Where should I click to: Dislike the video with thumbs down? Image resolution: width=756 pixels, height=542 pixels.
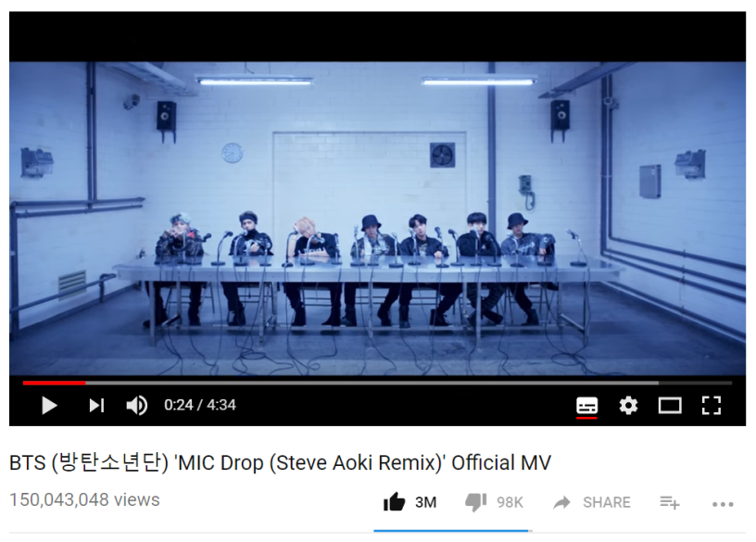click(x=475, y=502)
